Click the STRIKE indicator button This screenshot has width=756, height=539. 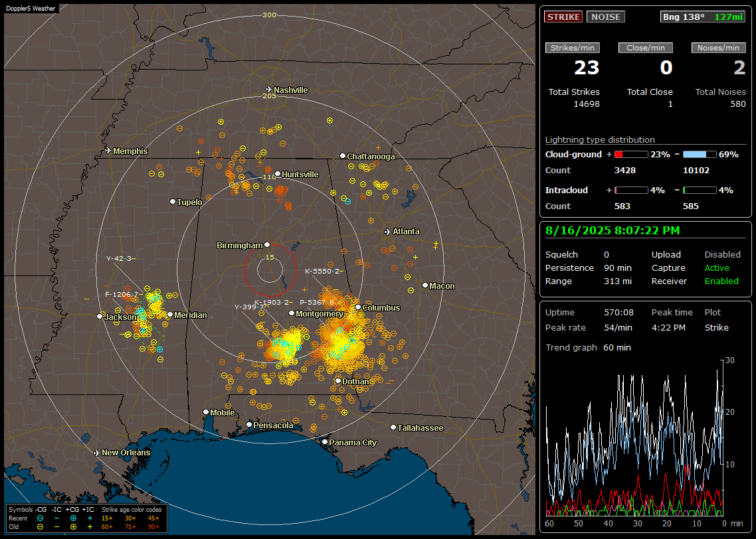click(563, 17)
